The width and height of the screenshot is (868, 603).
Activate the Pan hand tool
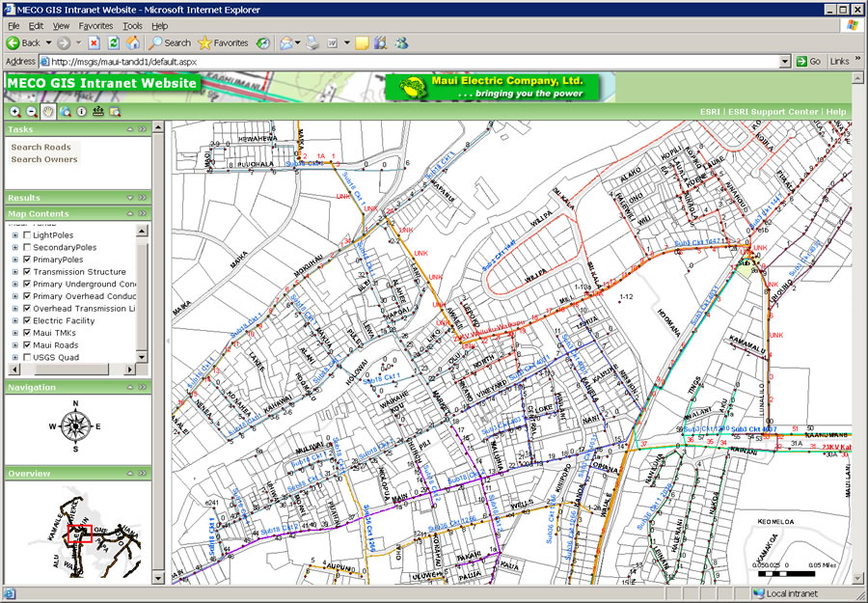click(48, 112)
